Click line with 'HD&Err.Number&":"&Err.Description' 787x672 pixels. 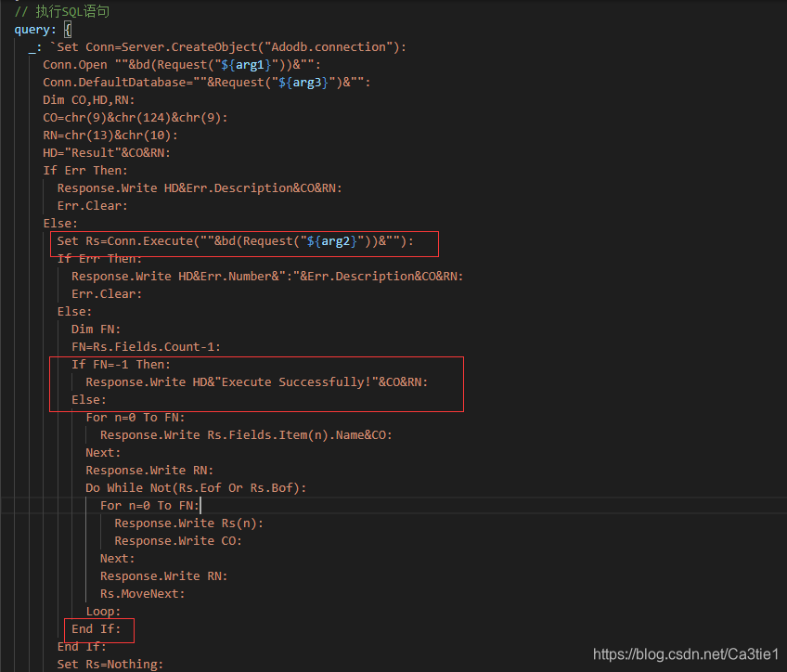coord(267,276)
